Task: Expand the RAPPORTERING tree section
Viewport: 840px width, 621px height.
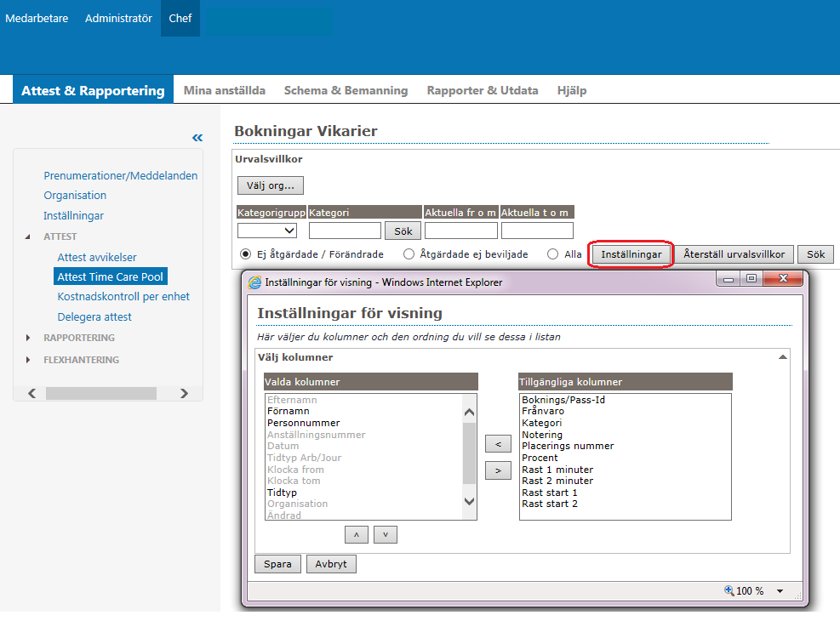Action: tap(28, 338)
